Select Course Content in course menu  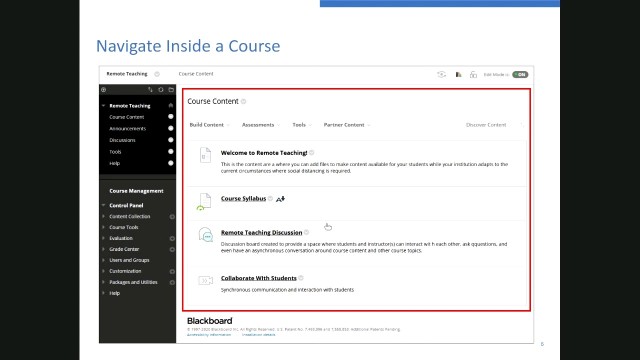127,117
